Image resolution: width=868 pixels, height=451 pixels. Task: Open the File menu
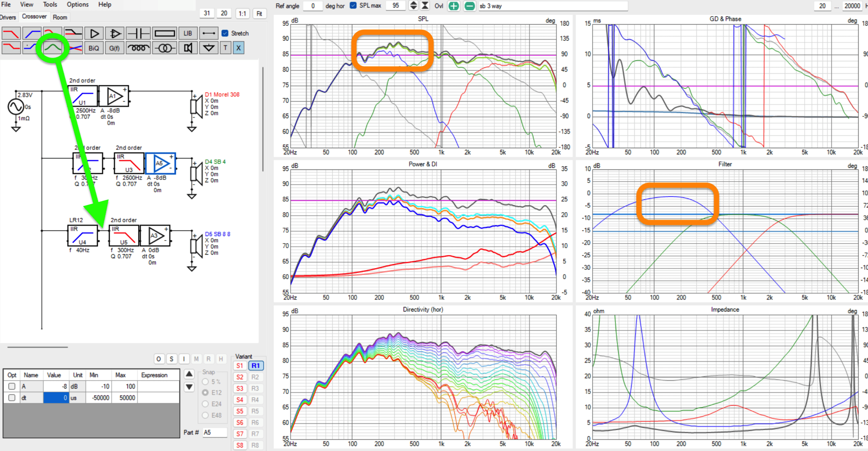6,4
